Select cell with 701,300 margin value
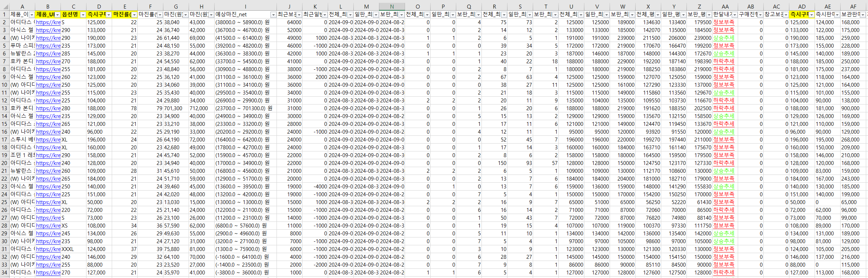The height and width of the screenshot is (278, 868). [x=176, y=108]
